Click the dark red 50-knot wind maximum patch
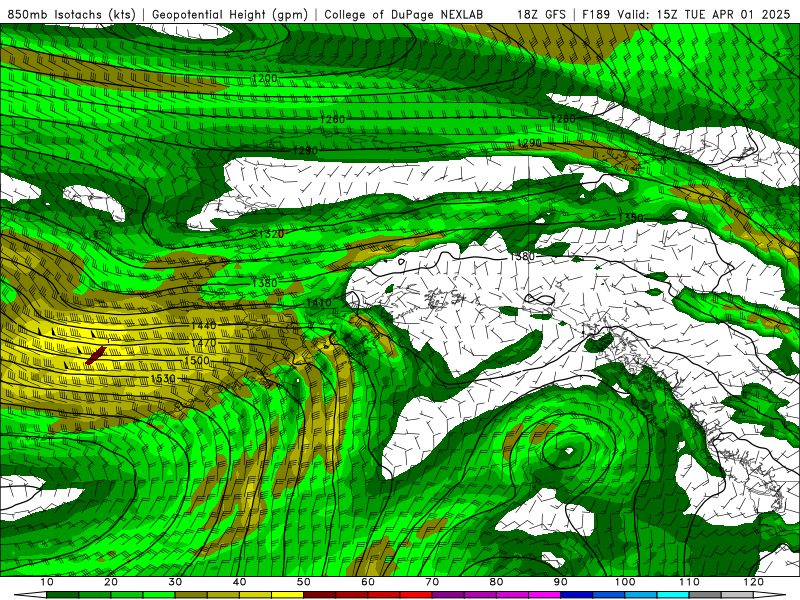 tap(95, 356)
